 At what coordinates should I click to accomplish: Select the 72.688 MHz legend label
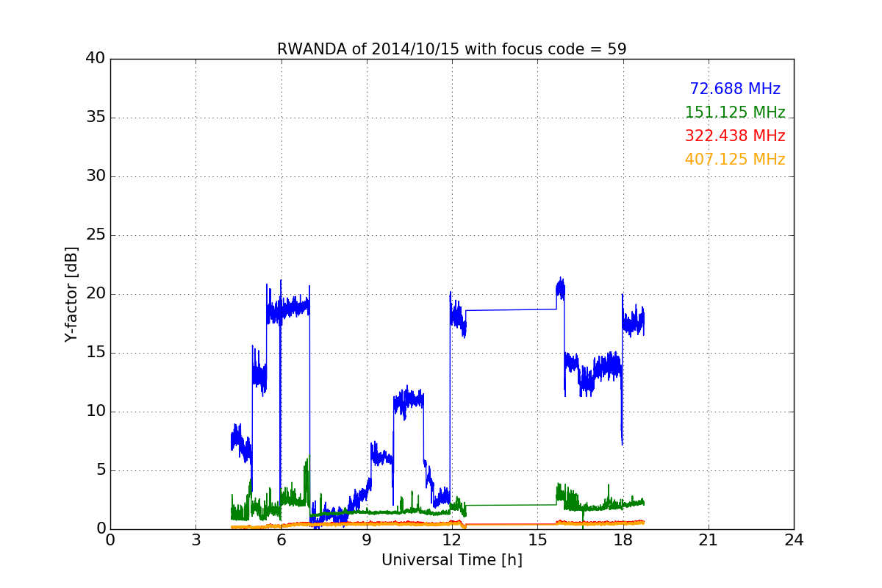[735, 89]
